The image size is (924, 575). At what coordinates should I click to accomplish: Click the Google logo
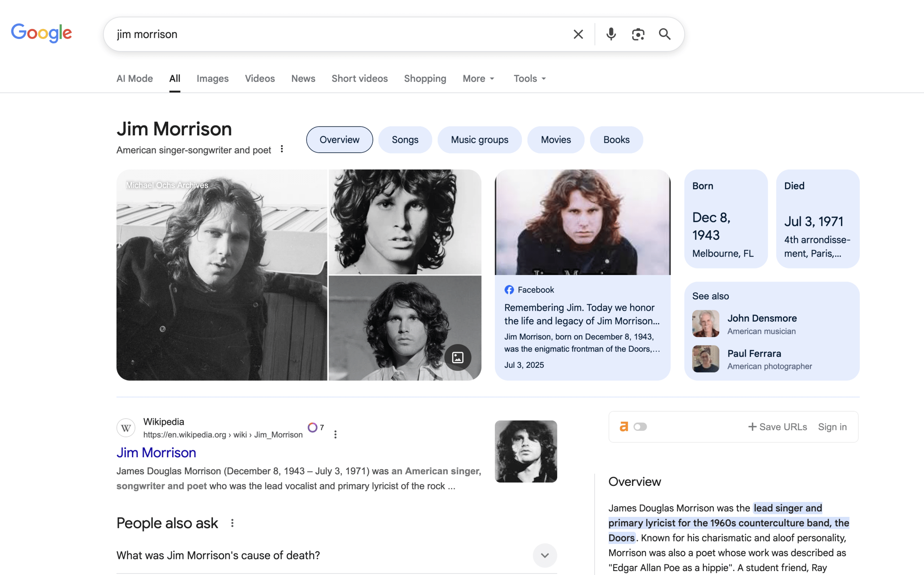pos(41,33)
